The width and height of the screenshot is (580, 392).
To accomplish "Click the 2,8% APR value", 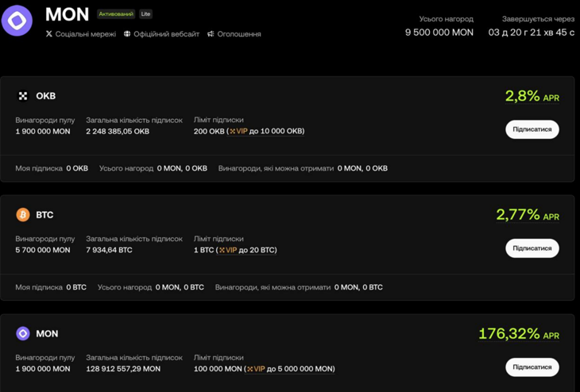I will point(532,97).
